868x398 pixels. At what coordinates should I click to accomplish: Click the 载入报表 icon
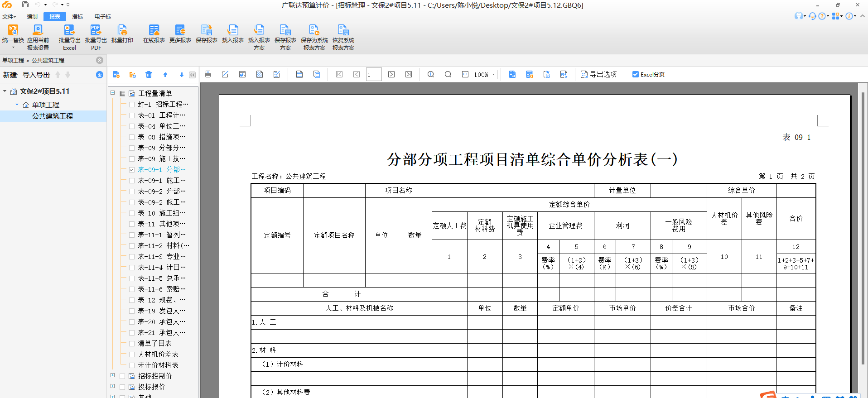coord(233,30)
